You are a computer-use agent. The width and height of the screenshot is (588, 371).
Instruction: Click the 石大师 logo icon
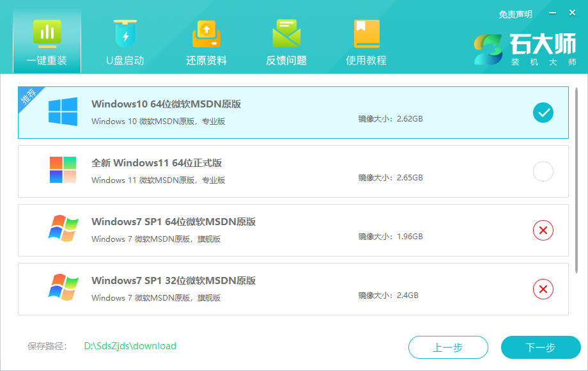click(488, 49)
